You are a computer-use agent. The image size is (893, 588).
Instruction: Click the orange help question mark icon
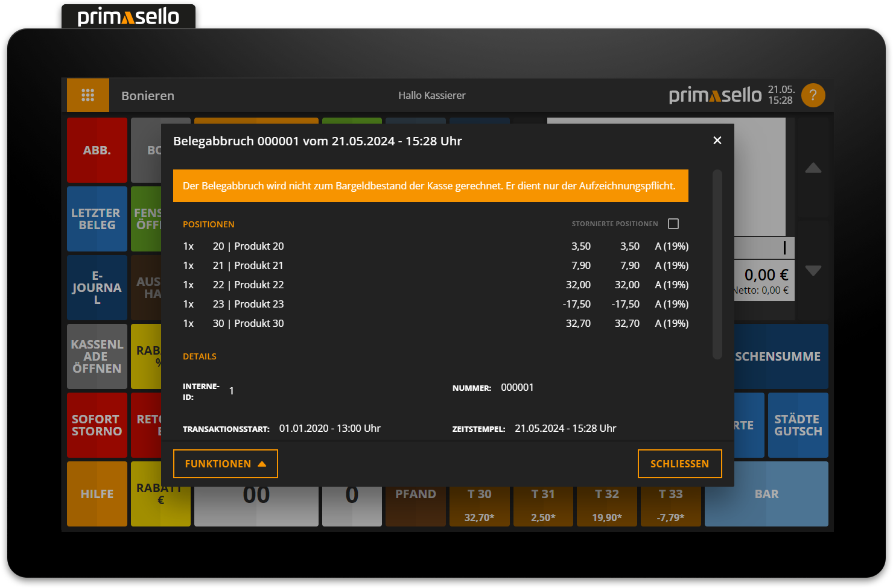(x=813, y=95)
